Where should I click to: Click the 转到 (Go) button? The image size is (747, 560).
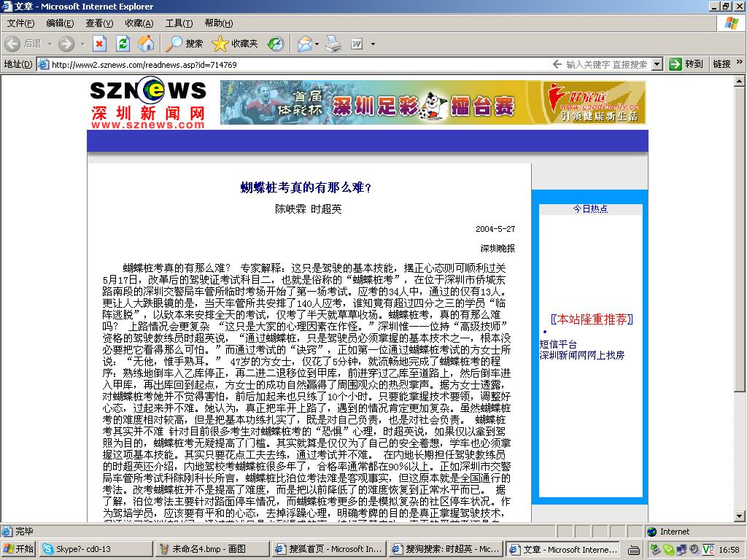click(686, 64)
